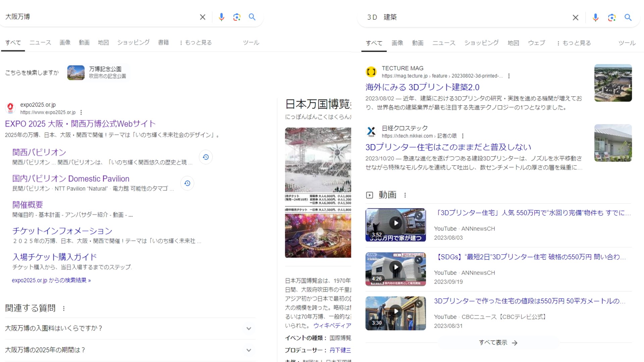The height and width of the screenshot is (362, 644).
Task: Click the ウィキペディア link in the knowledge panel
Action: click(332, 325)
